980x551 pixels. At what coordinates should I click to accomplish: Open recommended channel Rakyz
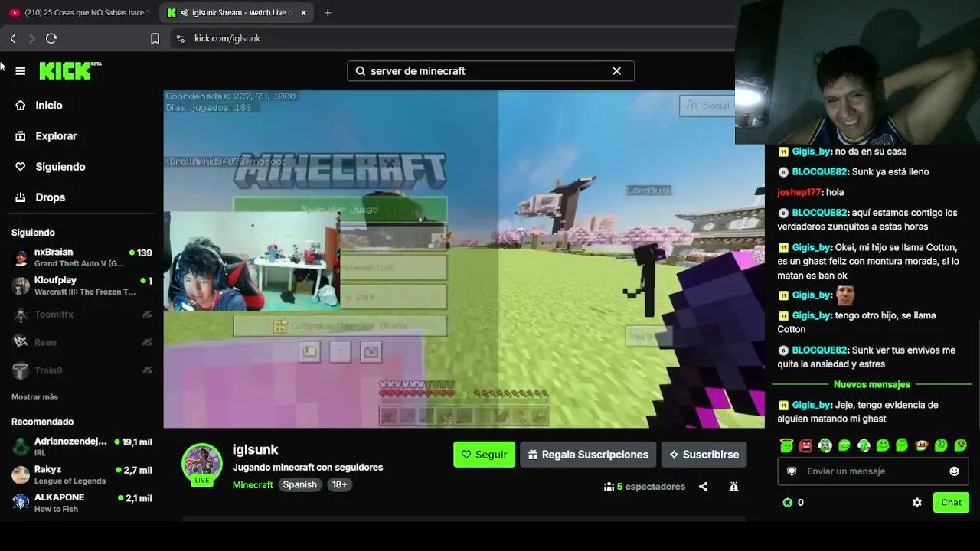click(82, 474)
